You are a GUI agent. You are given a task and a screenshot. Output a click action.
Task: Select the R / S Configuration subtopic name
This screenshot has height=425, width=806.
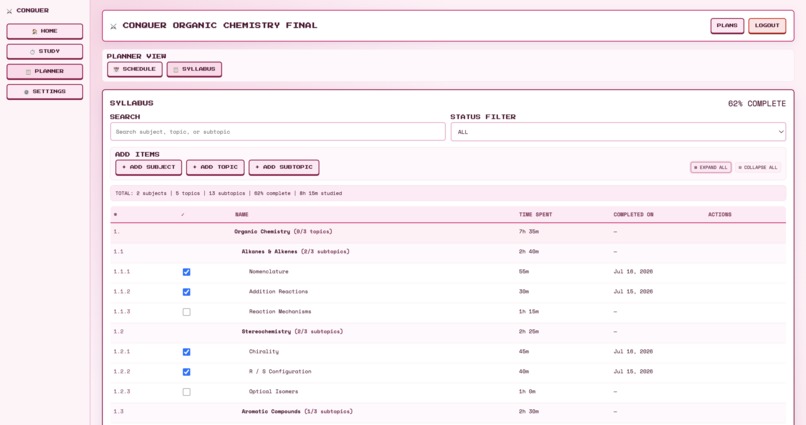(280, 372)
